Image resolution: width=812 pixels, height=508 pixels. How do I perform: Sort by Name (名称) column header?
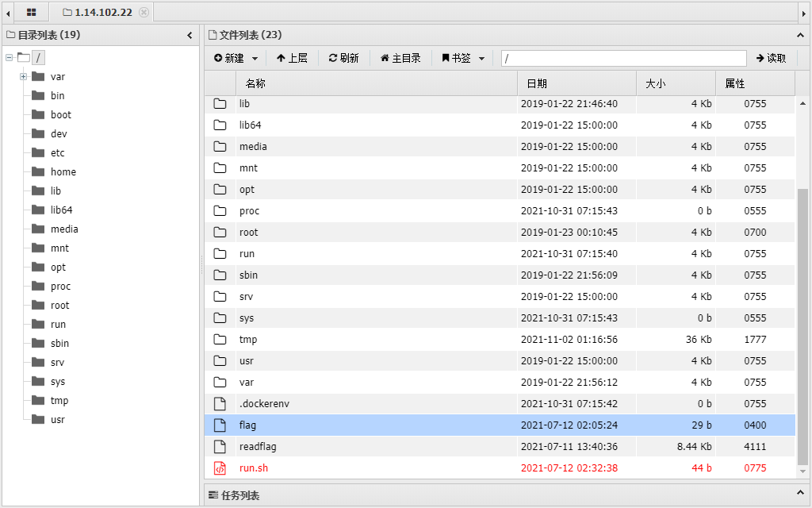(377, 83)
